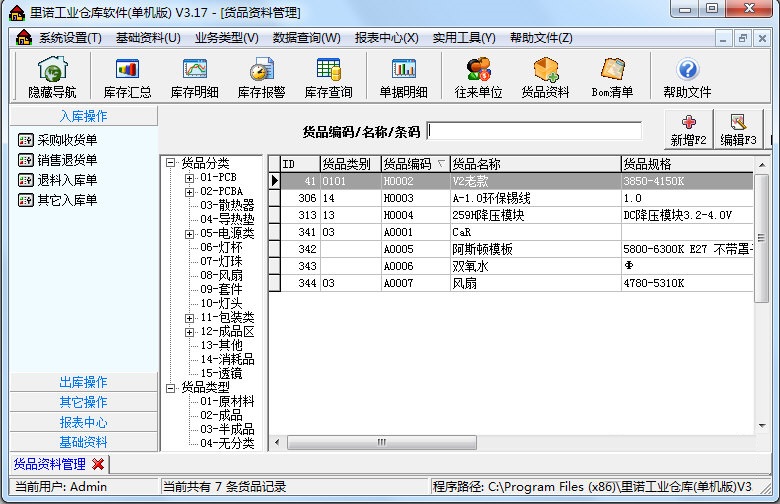The width and height of the screenshot is (780, 504).
Task: Click the 259H降压模块 name cell
Action: click(x=535, y=215)
